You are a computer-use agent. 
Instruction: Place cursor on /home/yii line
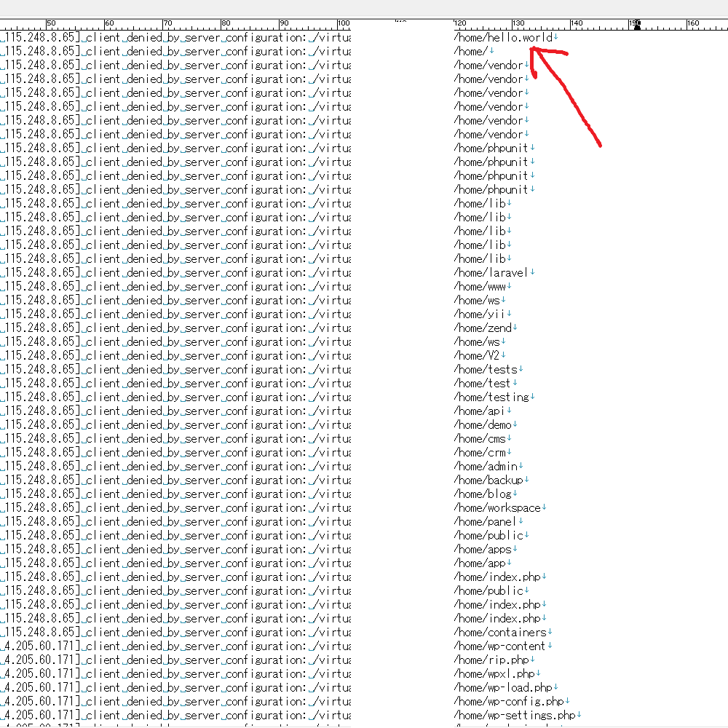coord(480,314)
